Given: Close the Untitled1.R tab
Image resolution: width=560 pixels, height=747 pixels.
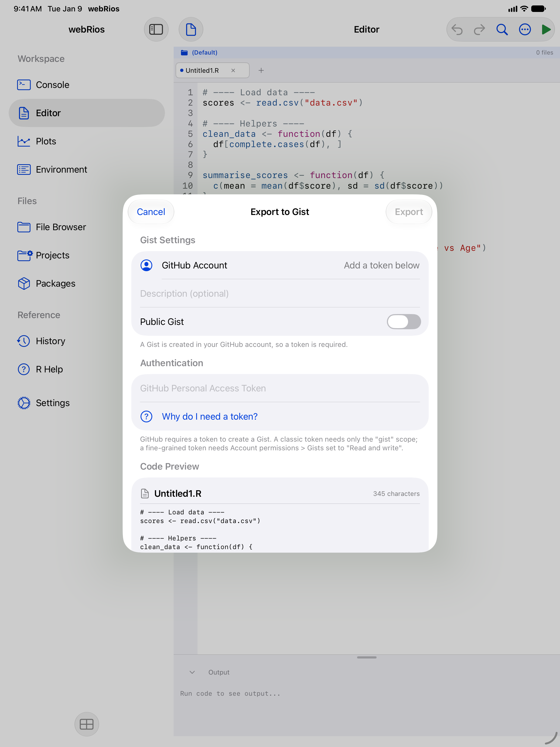Looking at the screenshot, I should coord(233,70).
